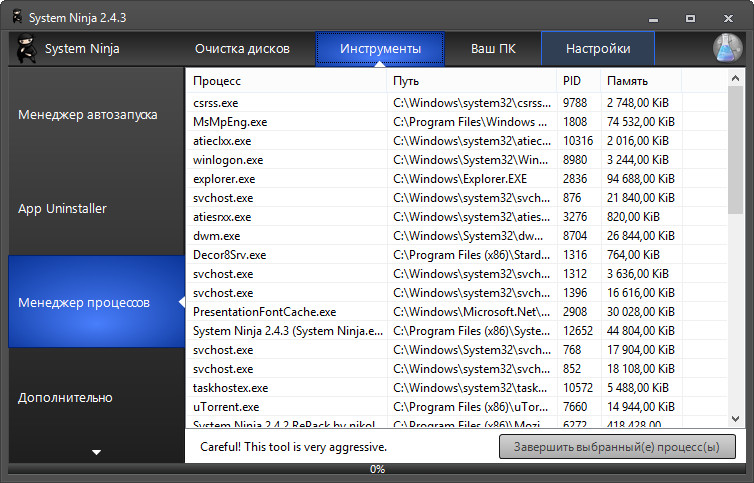Select the csrss.exe process row
The image size is (754, 483).
456,103
